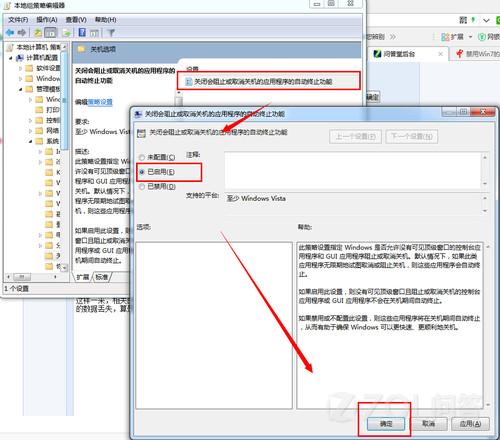This screenshot has height=440, width=500.
Task: Click the tree's horizontal scroll right arrow
Action: point(55,277)
